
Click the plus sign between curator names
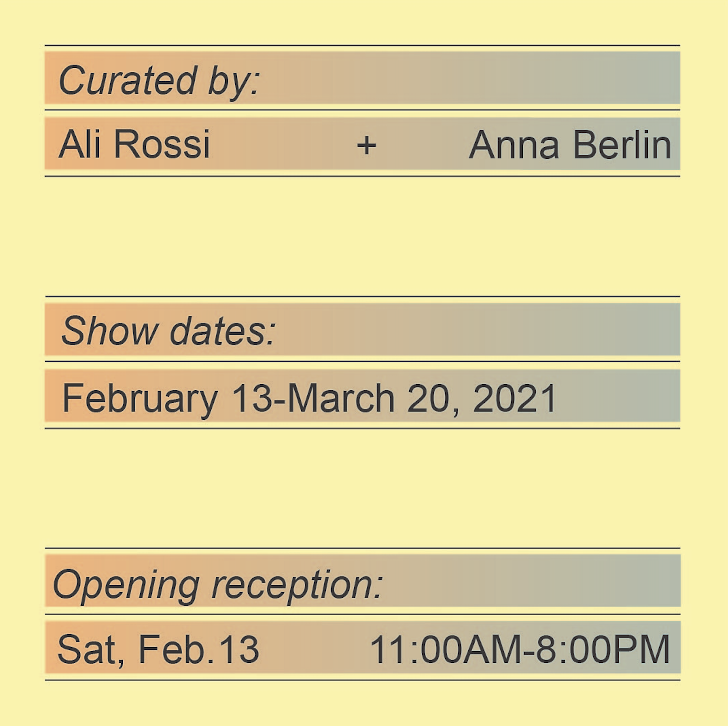point(366,145)
